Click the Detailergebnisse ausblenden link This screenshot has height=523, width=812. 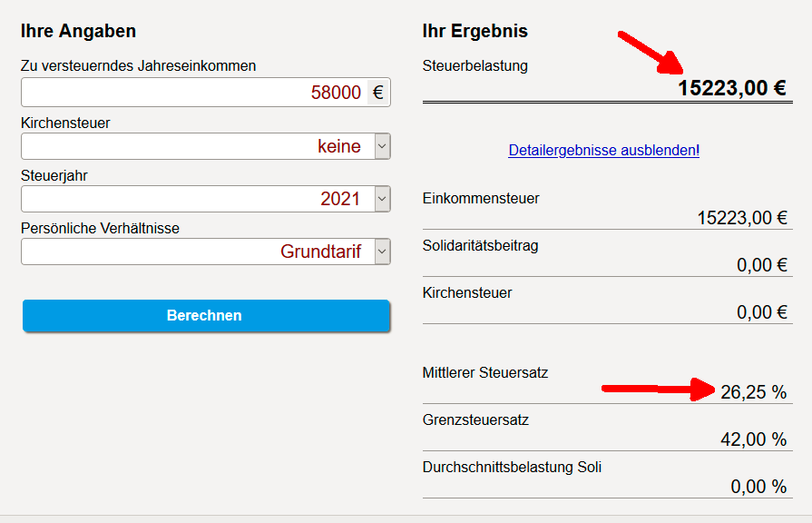click(602, 151)
